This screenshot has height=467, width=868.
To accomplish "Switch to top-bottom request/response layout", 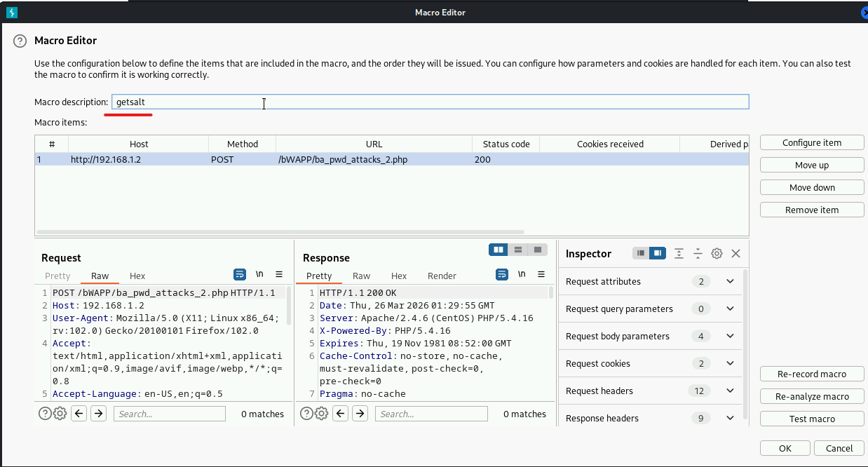I will pyautogui.click(x=517, y=250).
